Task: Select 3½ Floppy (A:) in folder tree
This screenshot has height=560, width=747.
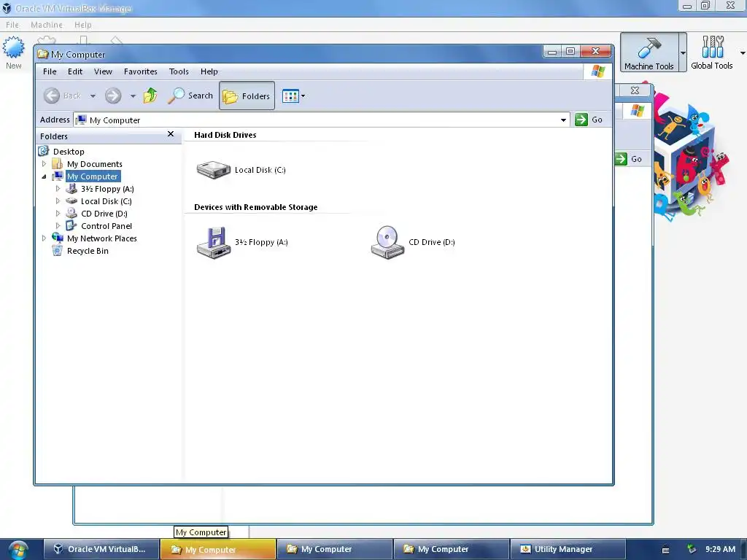Action: (x=107, y=189)
